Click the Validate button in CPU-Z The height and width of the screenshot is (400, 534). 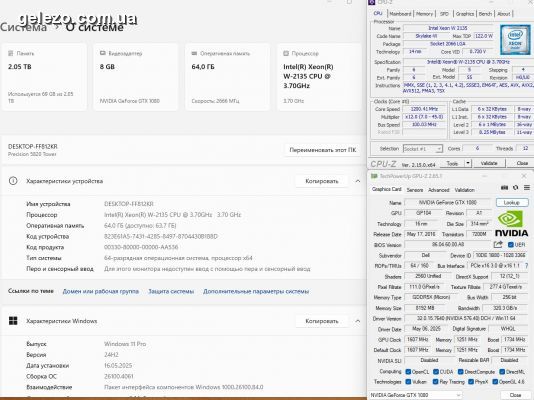click(489, 163)
